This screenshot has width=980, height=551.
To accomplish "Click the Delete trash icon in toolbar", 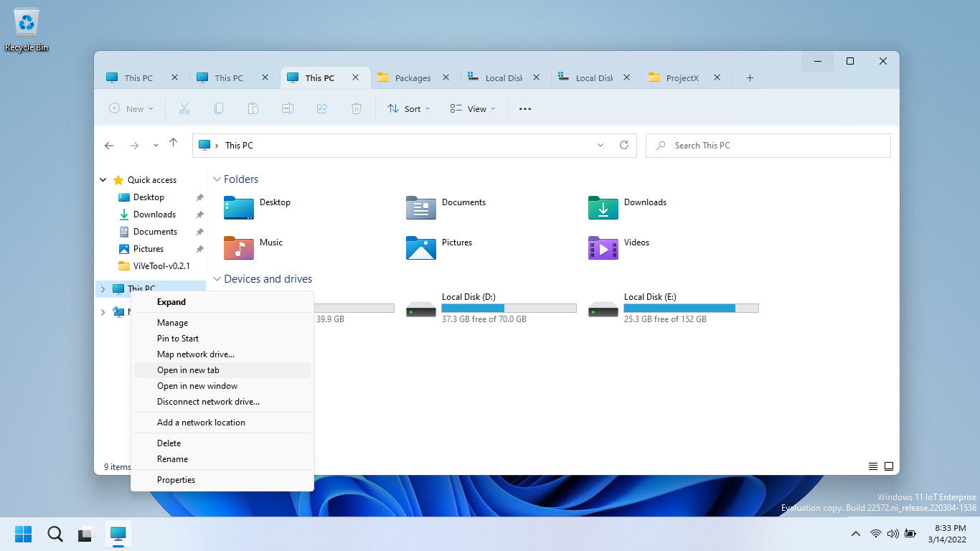I will click(356, 108).
